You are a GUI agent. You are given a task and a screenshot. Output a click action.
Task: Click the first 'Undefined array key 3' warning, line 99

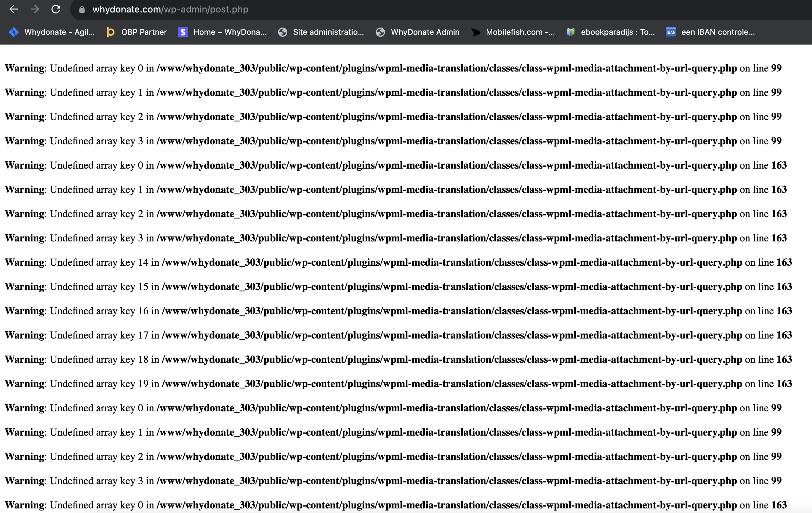pos(393,141)
